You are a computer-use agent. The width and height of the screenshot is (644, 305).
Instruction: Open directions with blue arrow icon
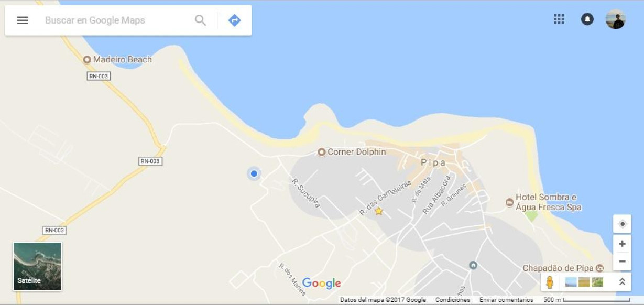[x=234, y=20]
